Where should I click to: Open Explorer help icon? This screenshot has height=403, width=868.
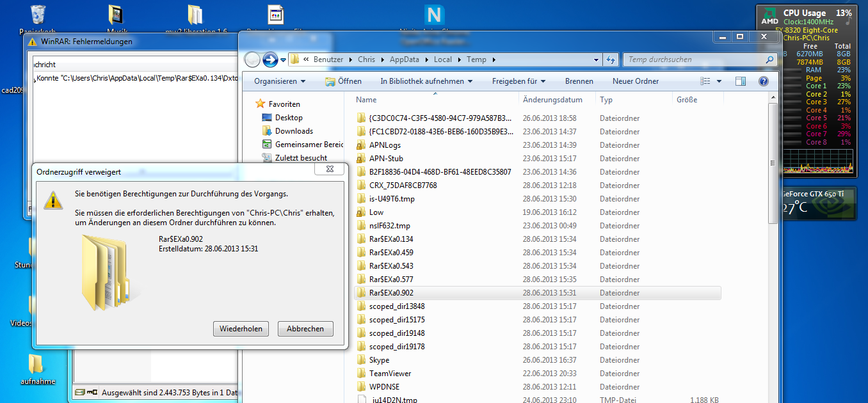(763, 81)
